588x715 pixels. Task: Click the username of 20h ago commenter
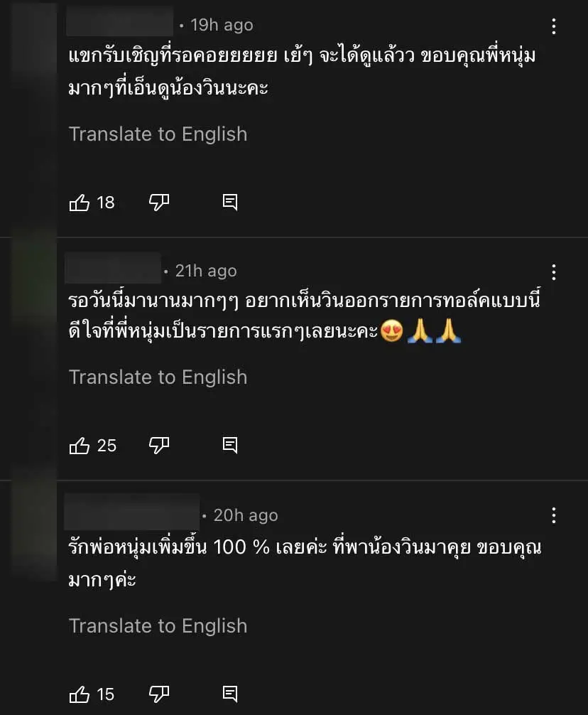pyautogui.click(x=132, y=514)
